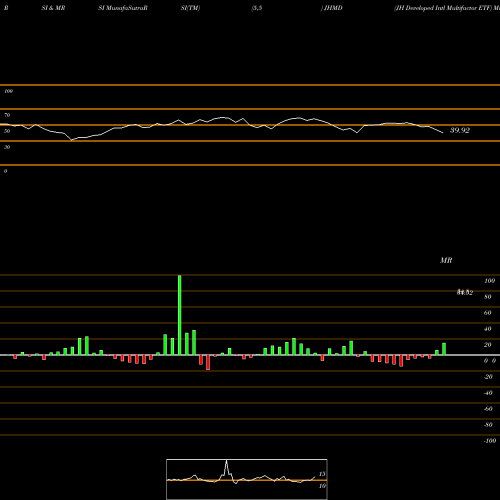The height and width of the screenshot is (500, 500).
Task: Click the end point of the RSI line
Action: [x=443, y=133]
